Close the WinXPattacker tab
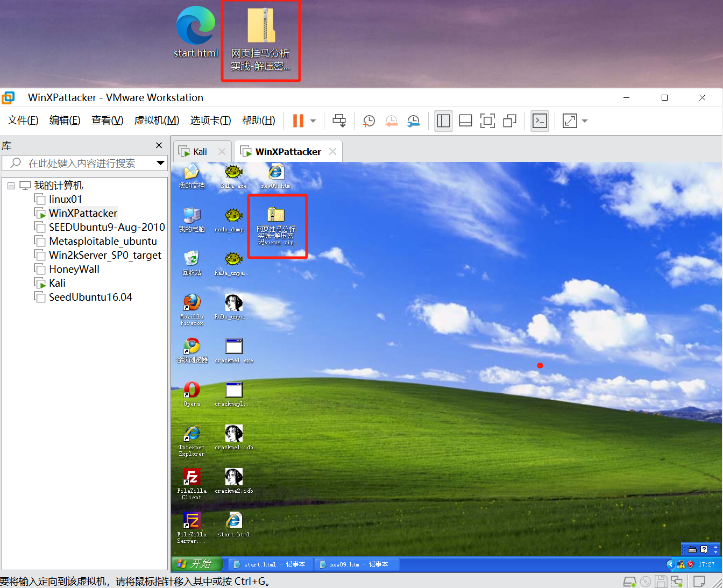 pyautogui.click(x=332, y=152)
